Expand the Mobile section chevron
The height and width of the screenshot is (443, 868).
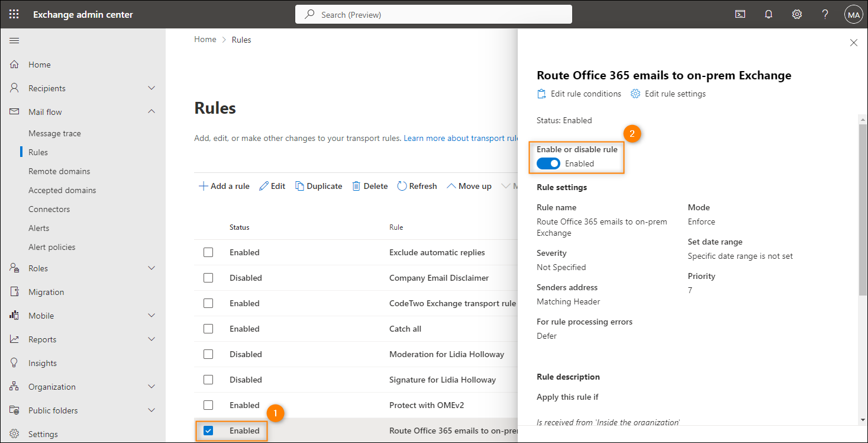[151, 316]
